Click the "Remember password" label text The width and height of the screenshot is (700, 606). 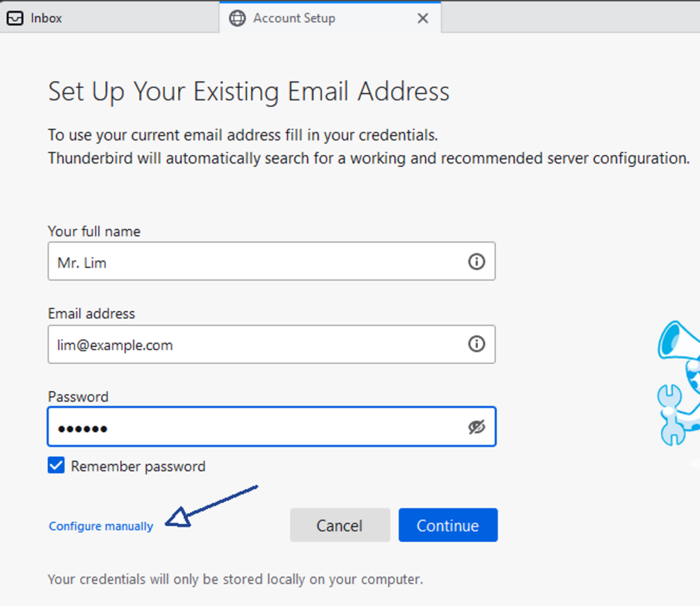[138, 467]
